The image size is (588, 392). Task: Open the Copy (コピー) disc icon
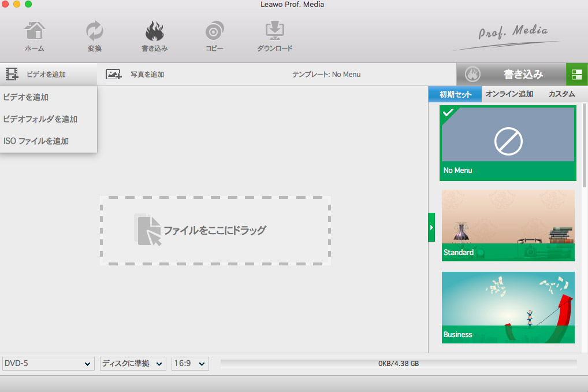click(x=214, y=31)
